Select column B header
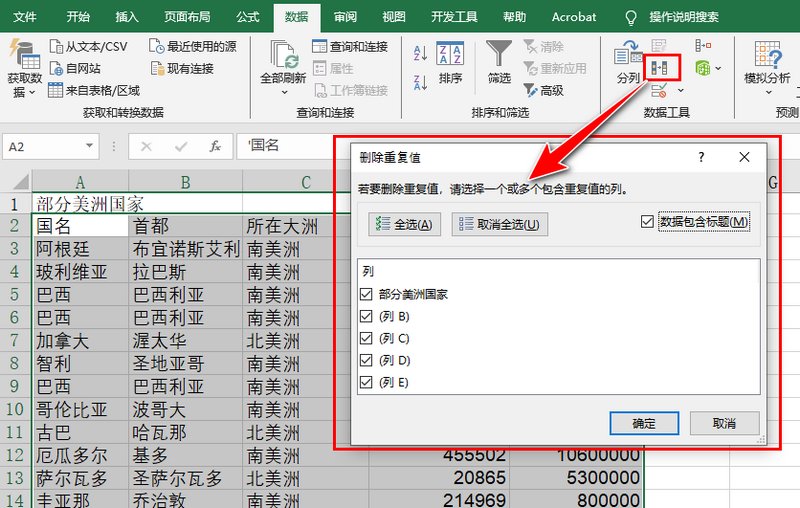This screenshot has width=800, height=508. click(x=185, y=182)
